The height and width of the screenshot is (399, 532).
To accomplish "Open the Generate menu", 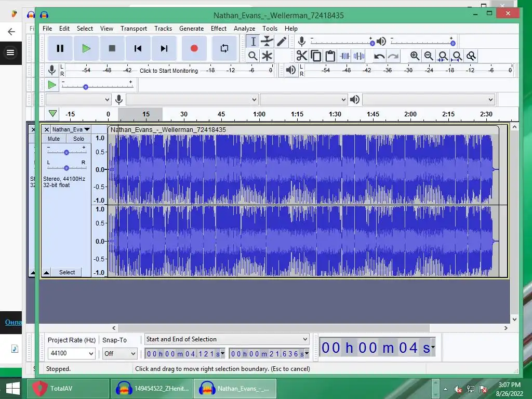I will tap(191, 29).
